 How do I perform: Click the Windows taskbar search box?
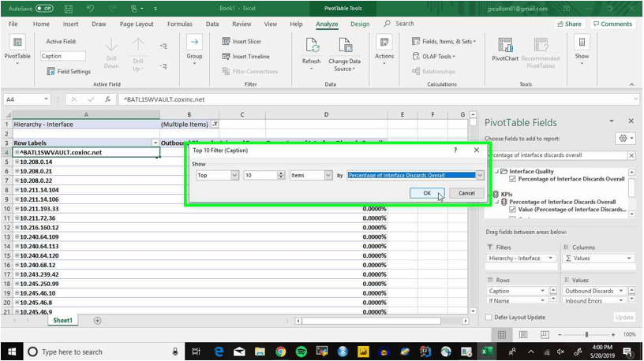coord(103,352)
